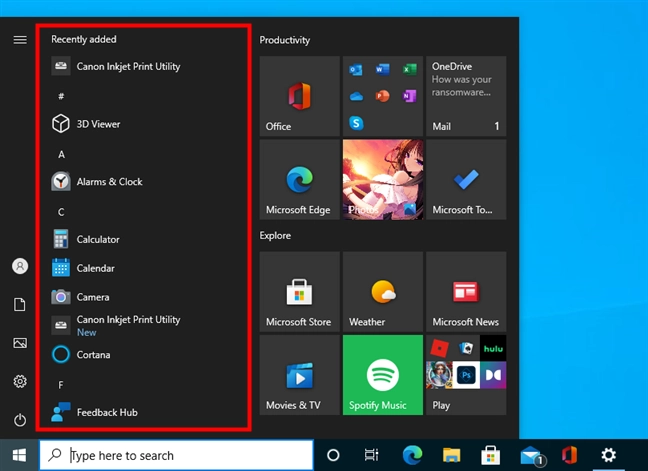Screen dimensions: 648x471
Task: Open OneNote icon in Office tile group
Action: pos(410,96)
